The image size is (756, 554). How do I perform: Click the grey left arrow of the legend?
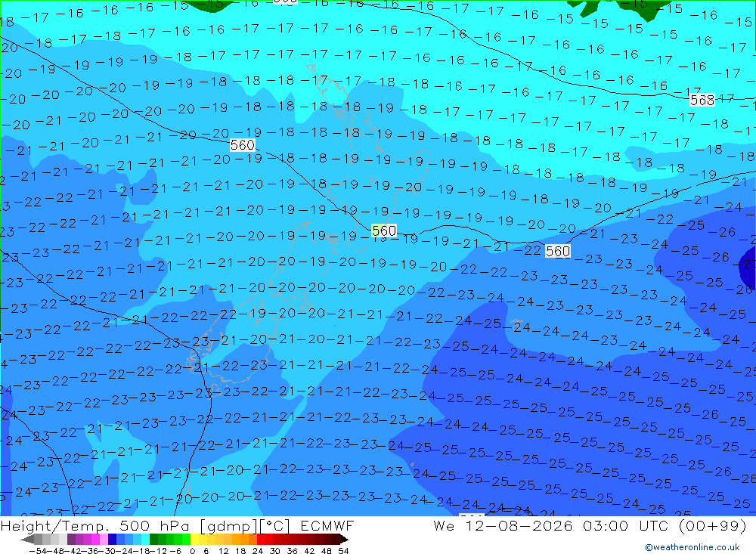(27, 540)
